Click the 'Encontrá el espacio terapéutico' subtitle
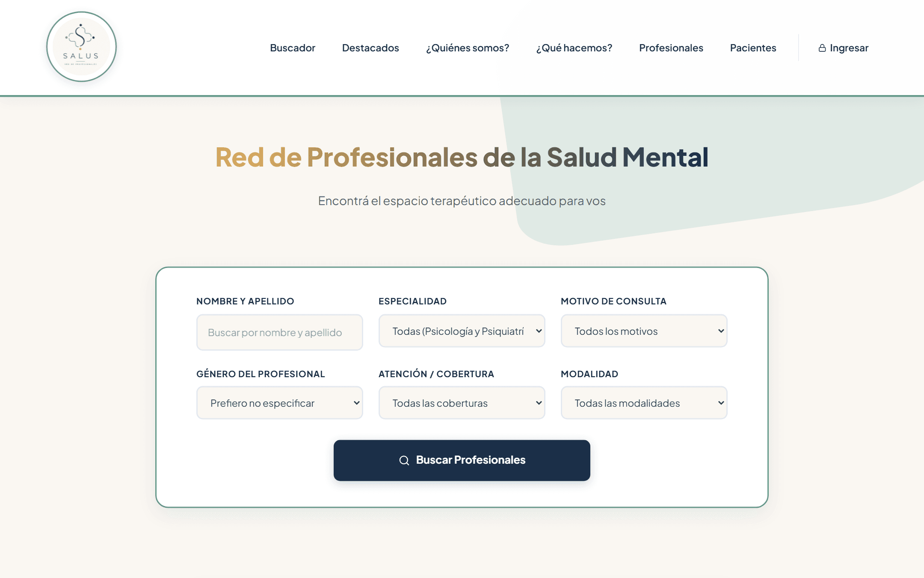Viewport: 924px width, 578px height. [462, 201]
